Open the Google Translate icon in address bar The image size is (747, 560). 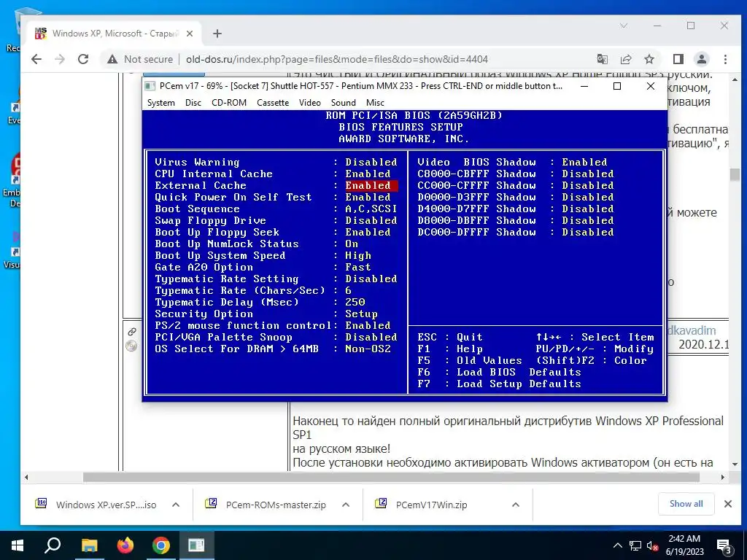coord(602,59)
